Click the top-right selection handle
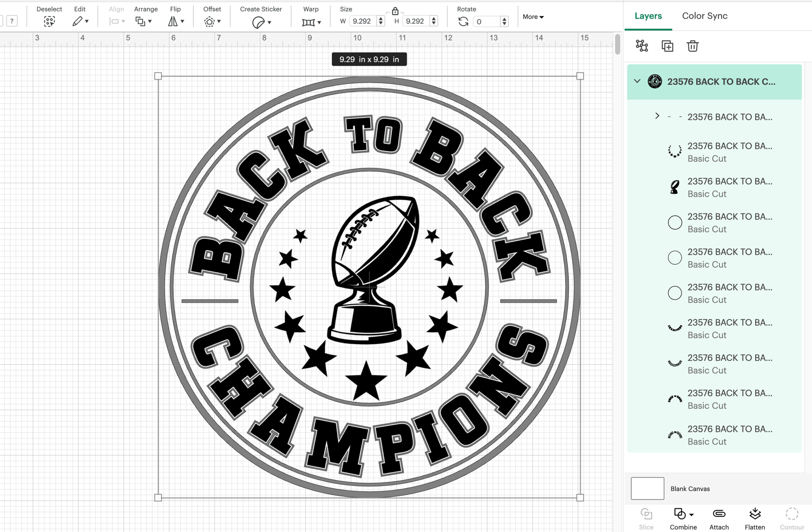 click(x=580, y=76)
